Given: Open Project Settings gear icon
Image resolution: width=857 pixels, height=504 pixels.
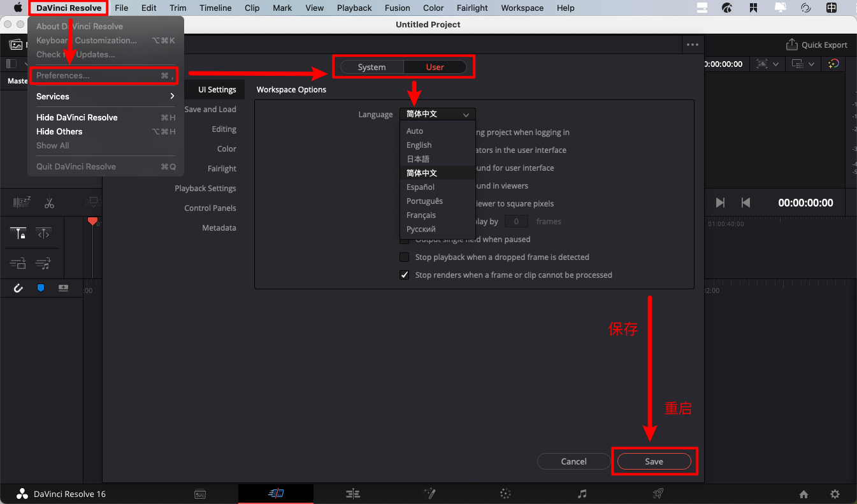Looking at the screenshot, I should coord(835,494).
